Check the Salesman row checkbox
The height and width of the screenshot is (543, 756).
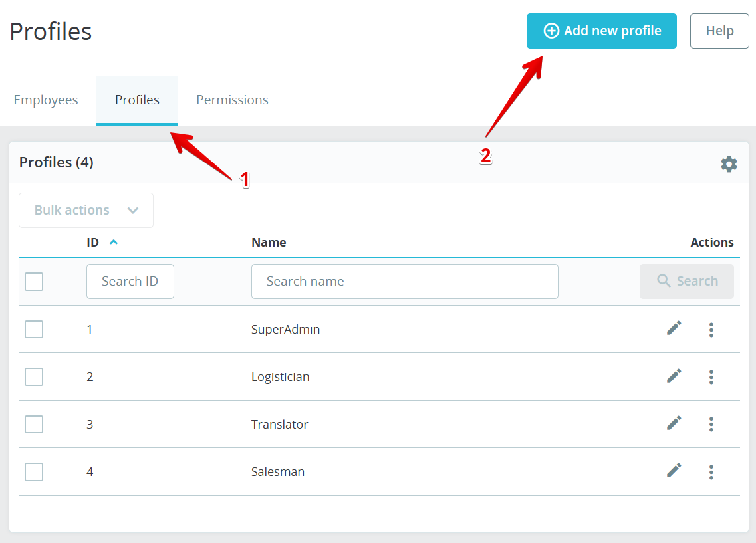(x=34, y=472)
